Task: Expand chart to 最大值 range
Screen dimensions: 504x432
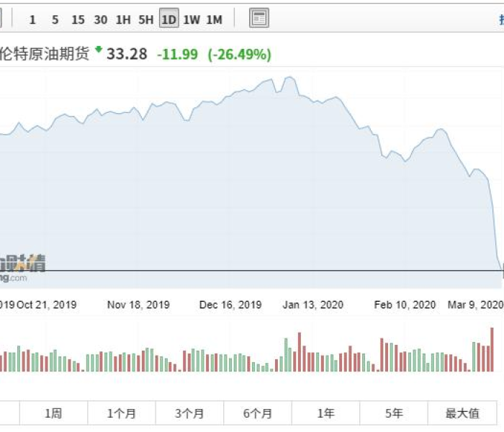Action: click(x=462, y=413)
